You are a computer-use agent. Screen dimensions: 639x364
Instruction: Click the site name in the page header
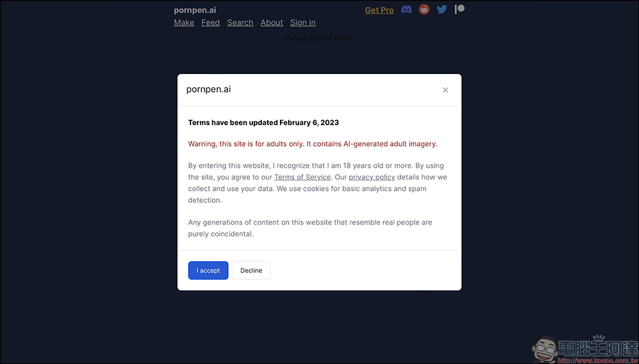[x=195, y=10]
